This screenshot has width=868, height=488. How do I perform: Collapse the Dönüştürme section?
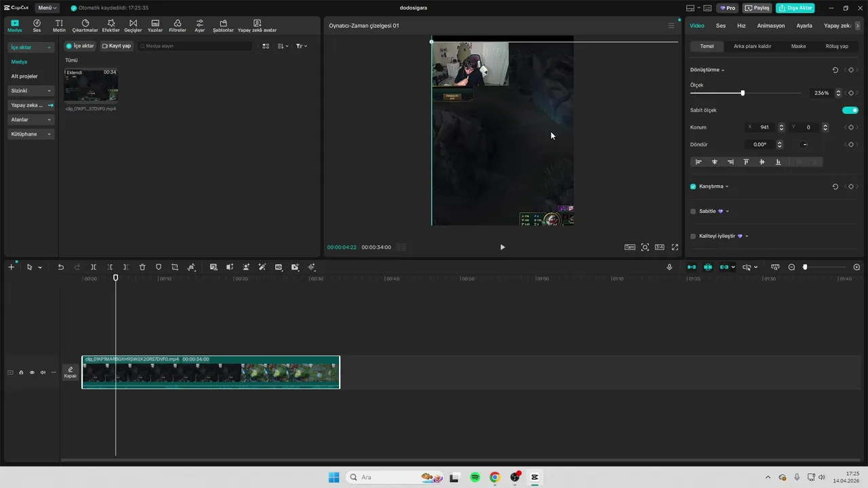(723, 70)
